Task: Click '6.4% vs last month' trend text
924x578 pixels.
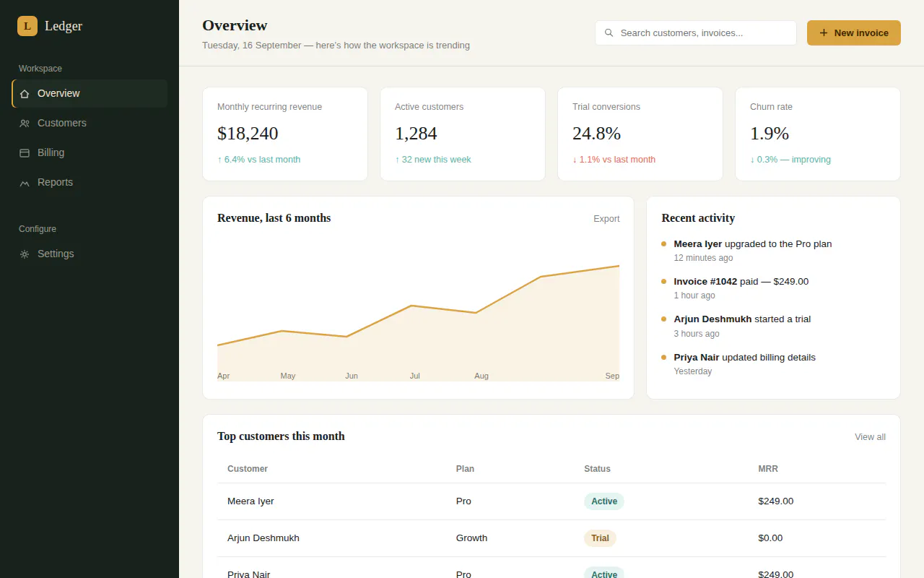Action: pos(259,160)
